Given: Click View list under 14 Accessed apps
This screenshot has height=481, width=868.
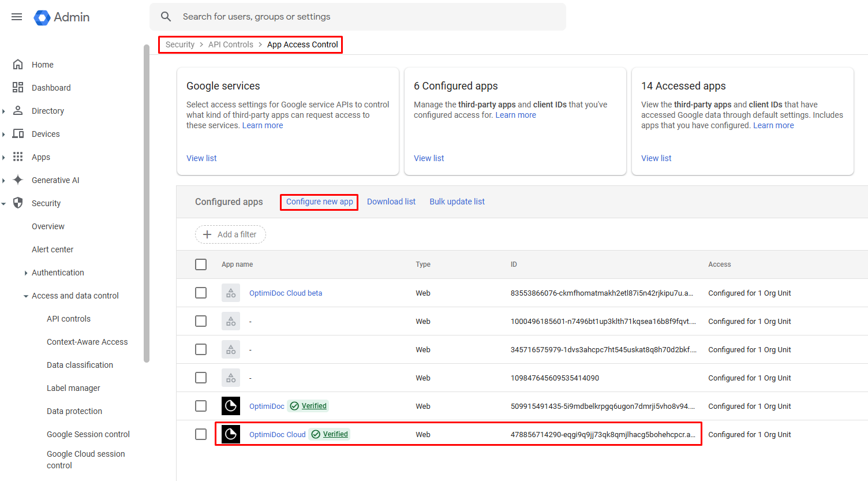Looking at the screenshot, I should [x=656, y=158].
